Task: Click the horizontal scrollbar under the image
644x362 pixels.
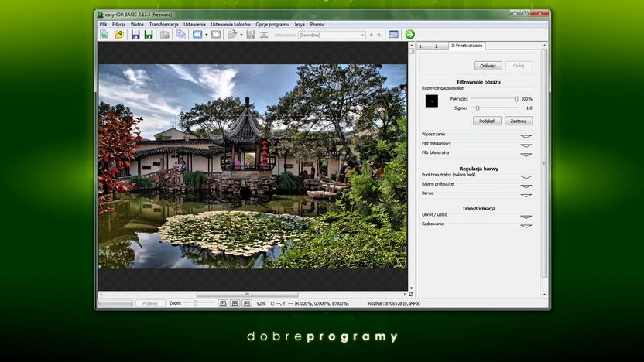Action: pyautogui.click(x=247, y=294)
